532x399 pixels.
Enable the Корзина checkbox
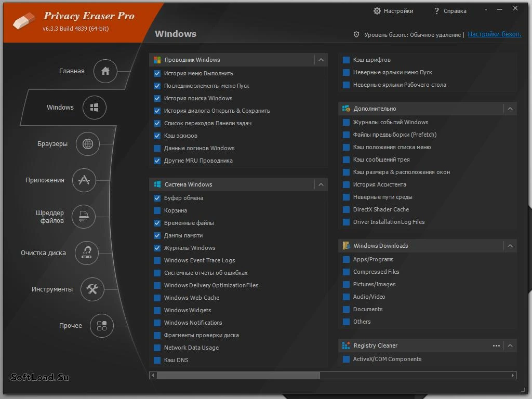coord(157,210)
